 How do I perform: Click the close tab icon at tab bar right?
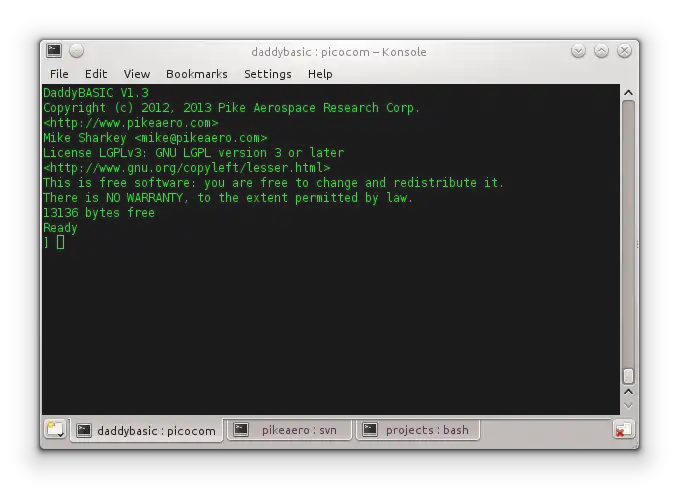623,430
